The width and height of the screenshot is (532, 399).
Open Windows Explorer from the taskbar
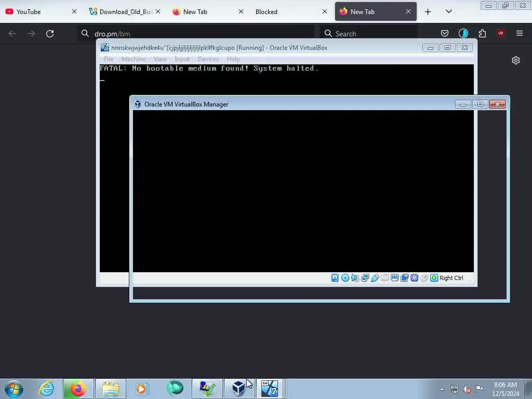[x=111, y=389]
